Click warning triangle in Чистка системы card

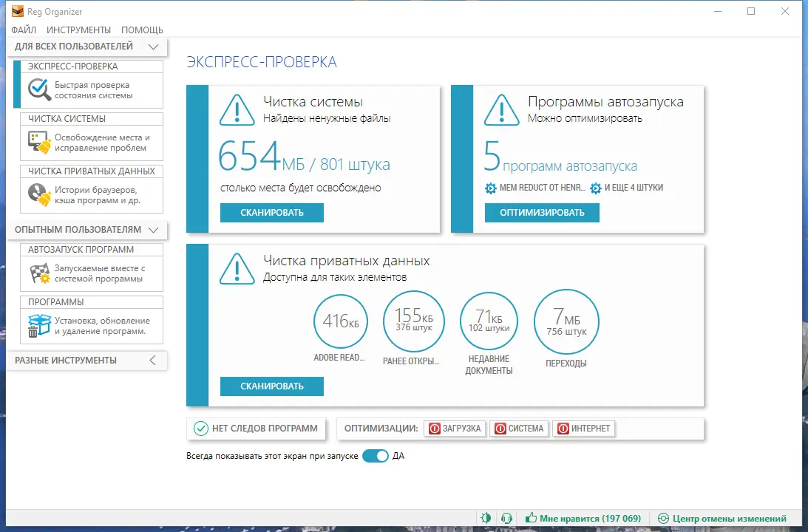[x=237, y=110]
